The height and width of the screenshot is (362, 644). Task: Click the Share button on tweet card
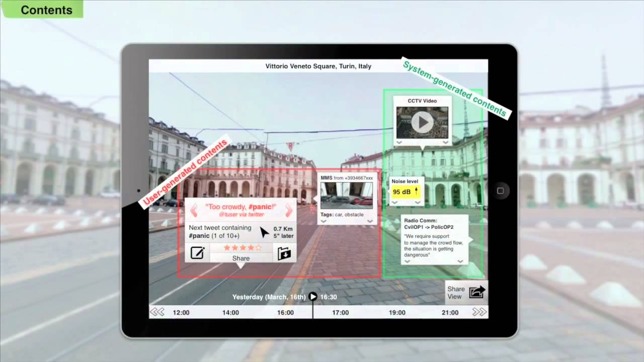(x=241, y=258)
